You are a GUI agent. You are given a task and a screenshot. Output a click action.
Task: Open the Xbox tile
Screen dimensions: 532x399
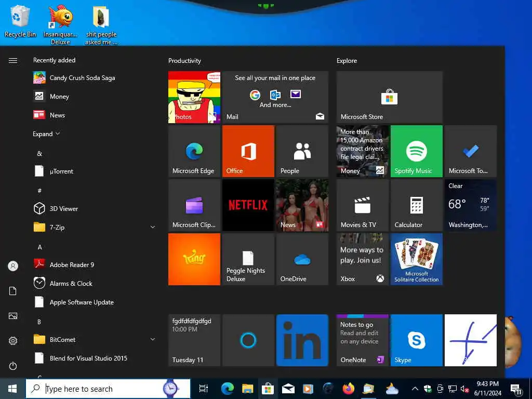tap(362, 259)
